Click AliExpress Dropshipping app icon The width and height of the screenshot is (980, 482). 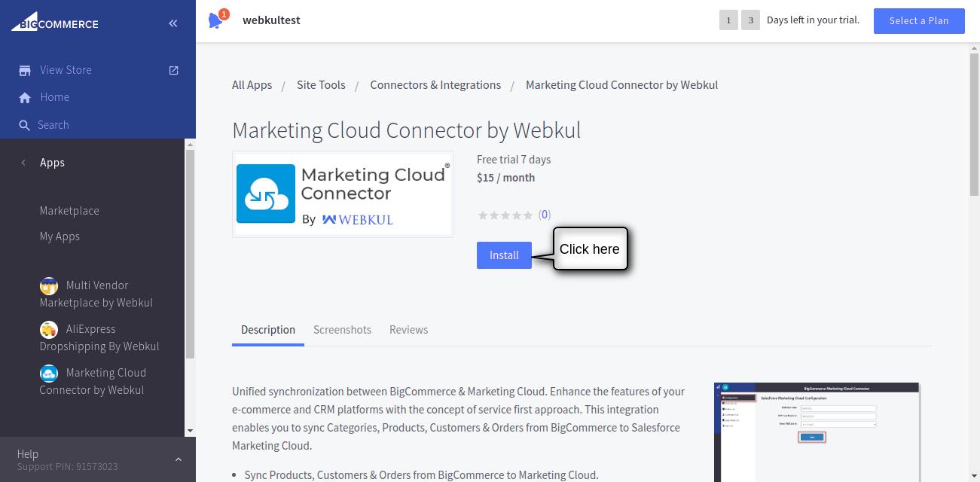tap(49, 330)
